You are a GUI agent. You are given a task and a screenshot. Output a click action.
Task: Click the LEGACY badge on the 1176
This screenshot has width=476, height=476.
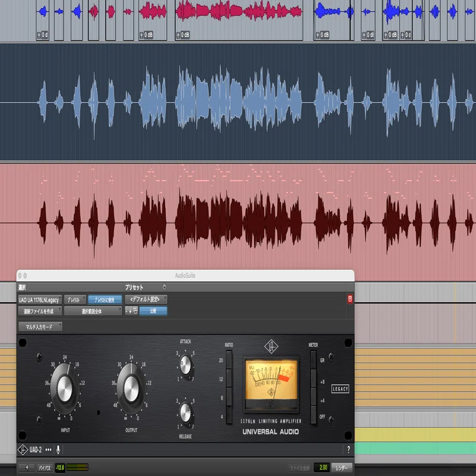coord(340,389)
